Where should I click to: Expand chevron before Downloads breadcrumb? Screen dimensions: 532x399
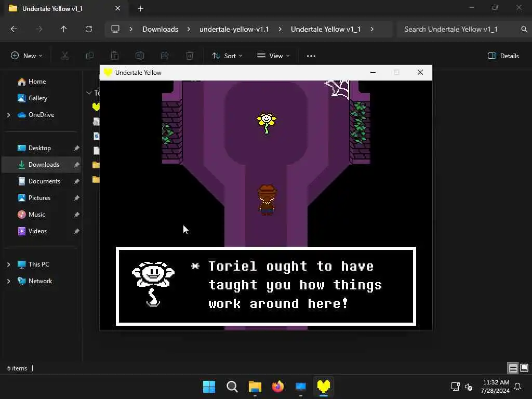(x=131, y=29)
